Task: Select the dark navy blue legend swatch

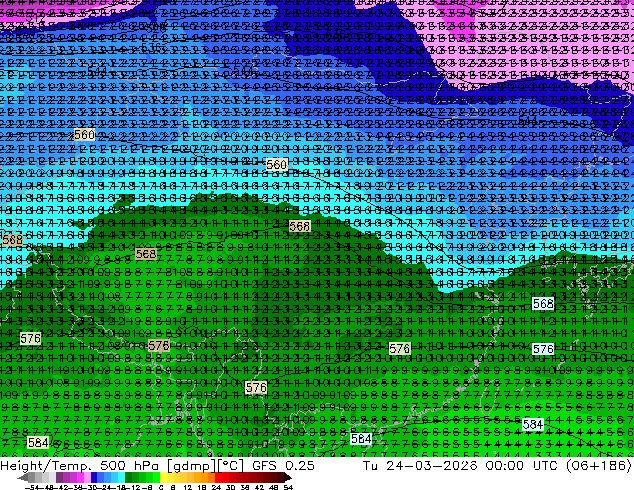Action: click(94, 477)
